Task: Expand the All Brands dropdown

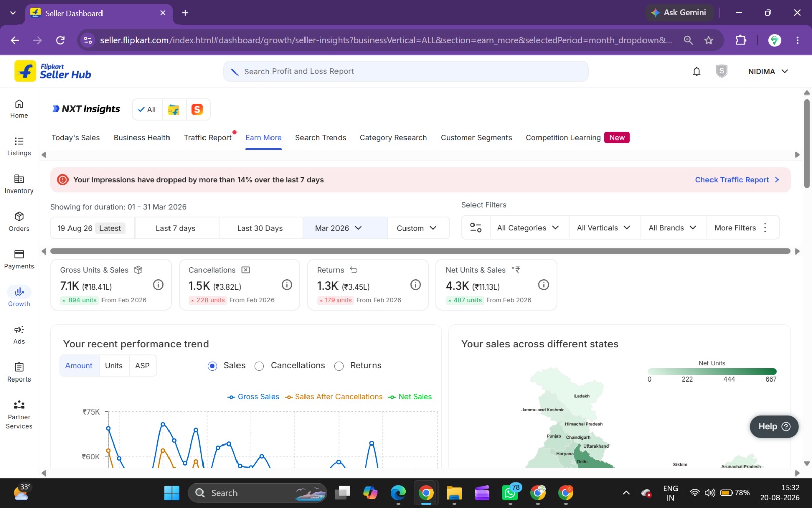Action: coord(672,228)
